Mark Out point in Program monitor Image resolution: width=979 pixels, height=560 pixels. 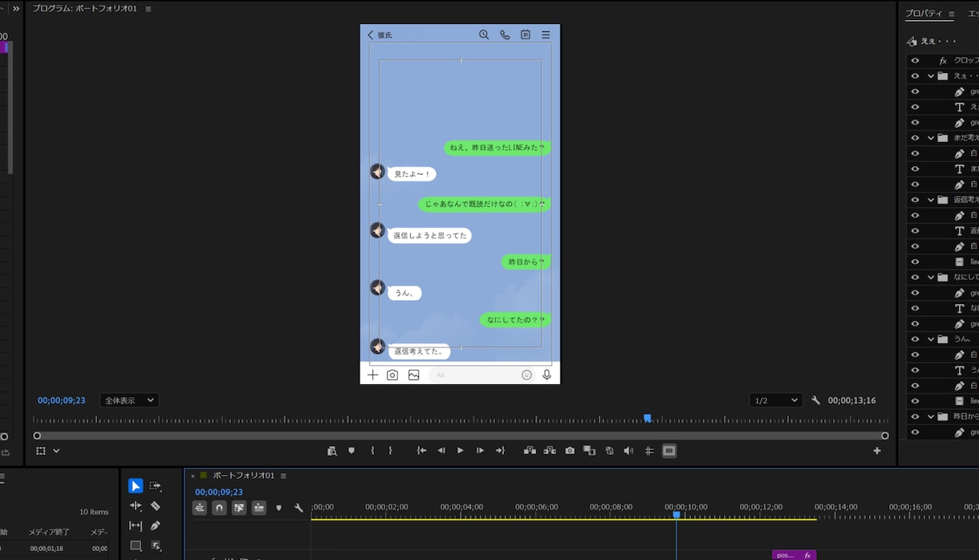pos(391,451)
